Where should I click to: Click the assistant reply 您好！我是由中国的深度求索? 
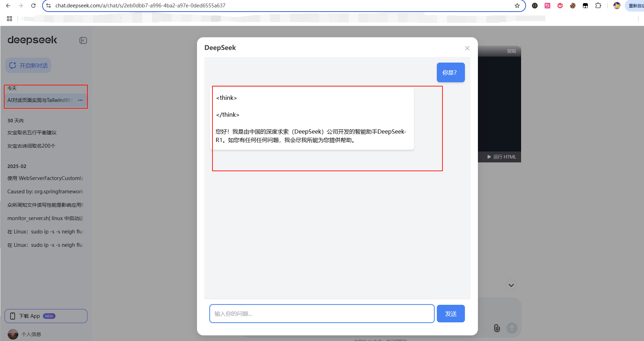[x=311, y=136]
